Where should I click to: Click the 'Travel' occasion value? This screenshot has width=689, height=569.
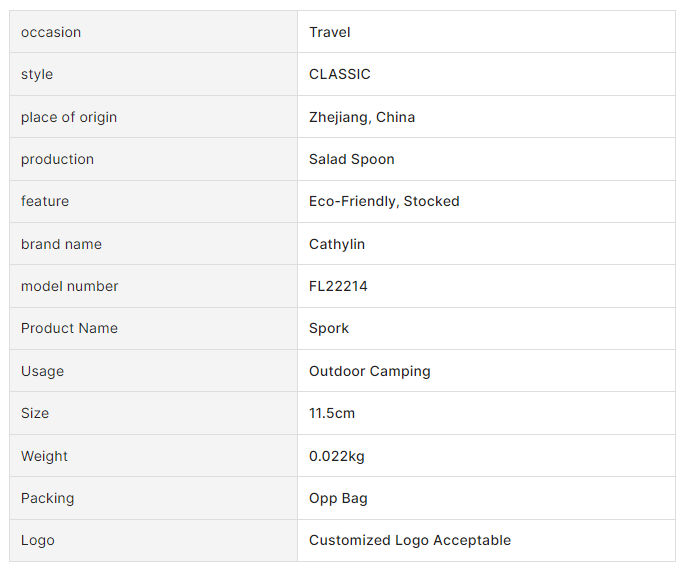point(330,32)
